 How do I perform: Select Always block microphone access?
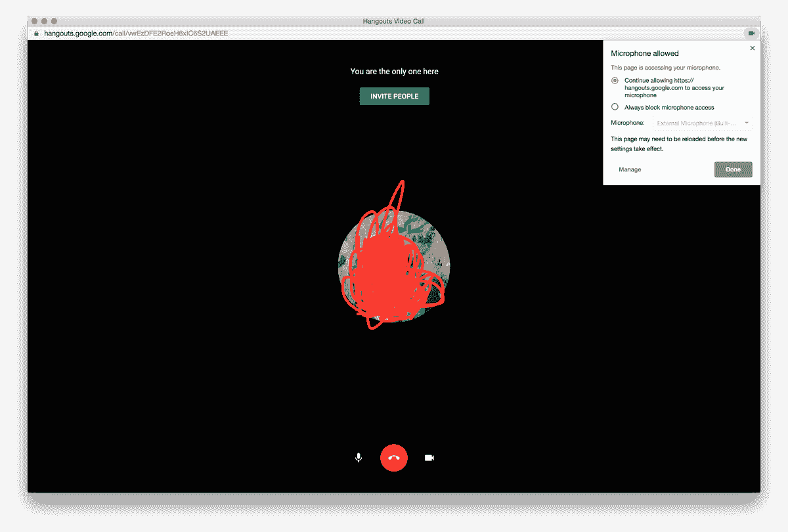pos(615,106)
